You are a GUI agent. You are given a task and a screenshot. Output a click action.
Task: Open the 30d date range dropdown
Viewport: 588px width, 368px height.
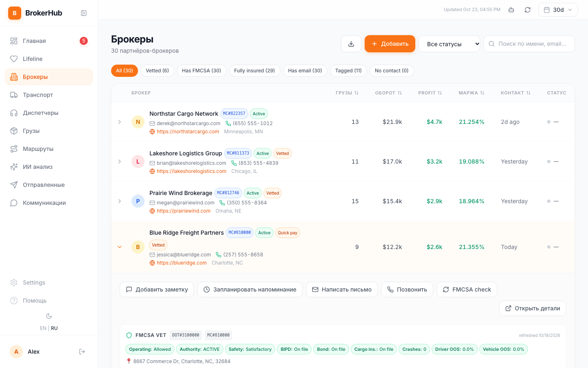click(x=558, y=10)
